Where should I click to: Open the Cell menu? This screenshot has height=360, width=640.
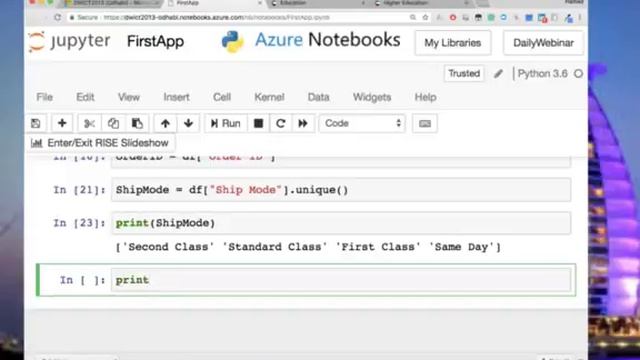[222, 97]
